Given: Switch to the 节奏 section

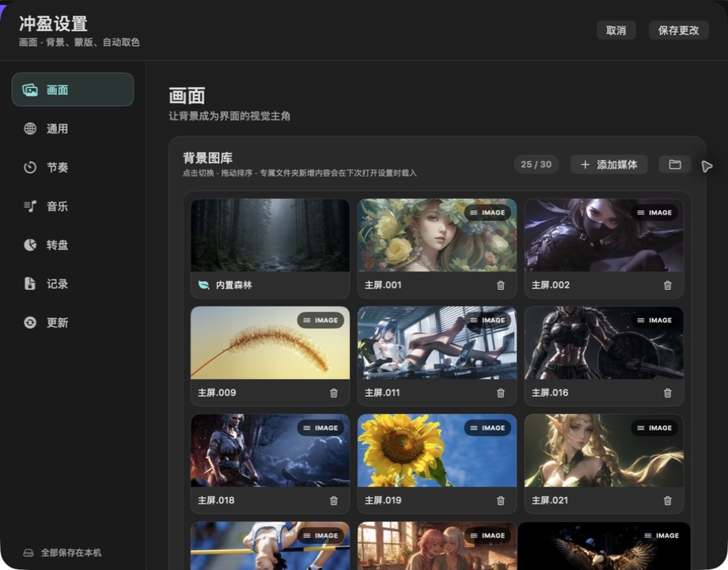Looking at the screenshot, I should coord(73,167).
